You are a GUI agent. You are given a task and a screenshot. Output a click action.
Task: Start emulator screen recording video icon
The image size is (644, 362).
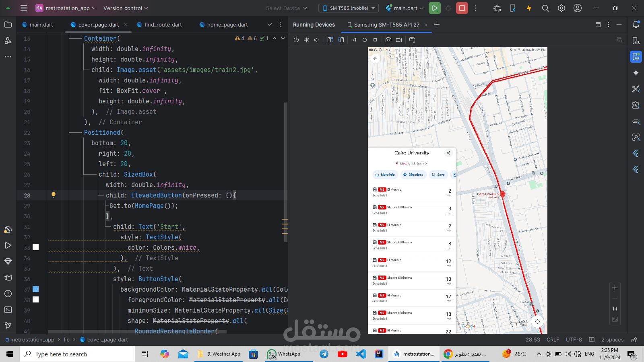(399, 40)
